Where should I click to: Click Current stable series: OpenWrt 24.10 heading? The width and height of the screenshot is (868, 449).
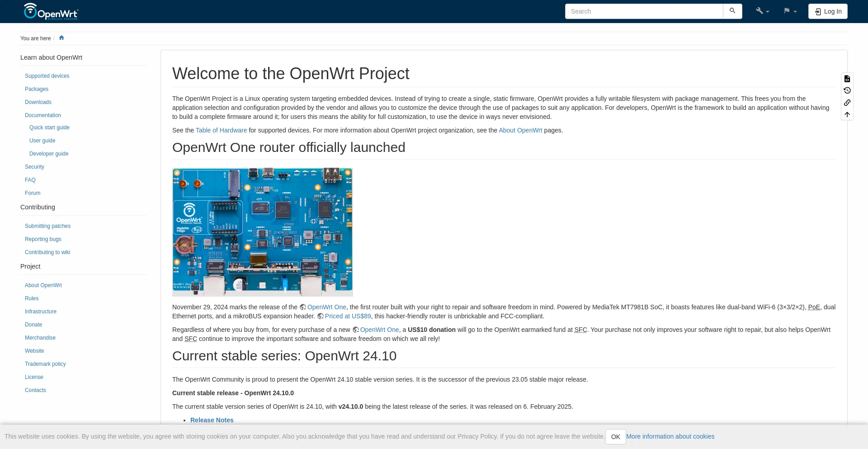click(x=284, y=356)
